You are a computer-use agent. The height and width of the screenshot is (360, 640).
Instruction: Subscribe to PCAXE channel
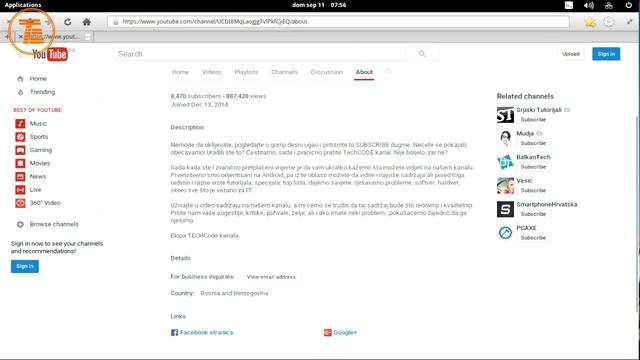[533, 238]
